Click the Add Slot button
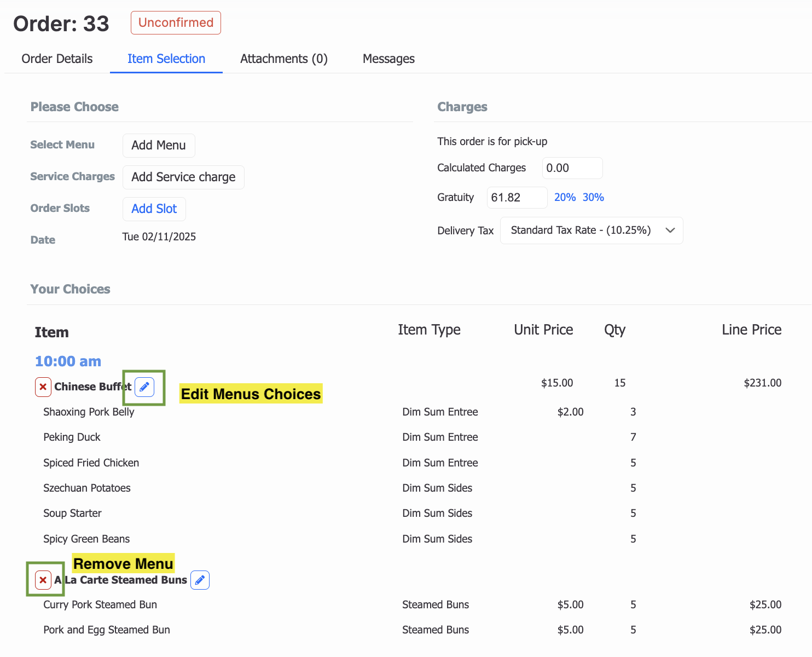 point(154,209)
